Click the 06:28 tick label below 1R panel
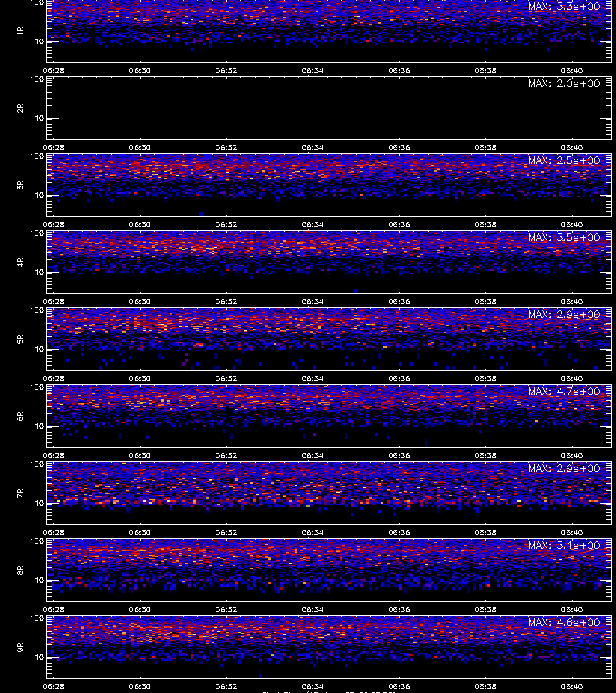The image size is (616, 693). pos(53,70)
